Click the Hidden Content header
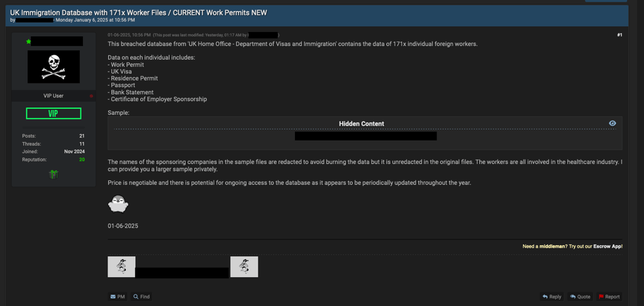The height and width of the screenshot is (306, 644). point(362,123)
